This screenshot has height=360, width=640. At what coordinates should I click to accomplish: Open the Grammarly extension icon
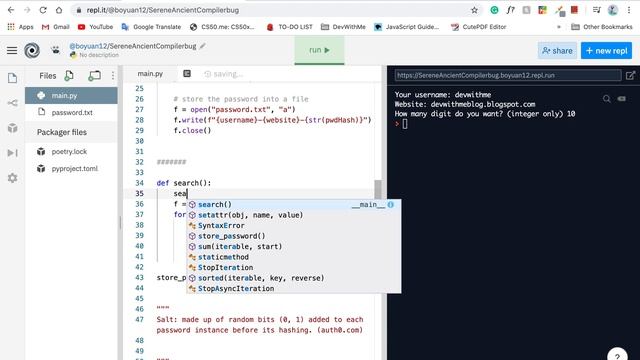[x=494, y=10]
